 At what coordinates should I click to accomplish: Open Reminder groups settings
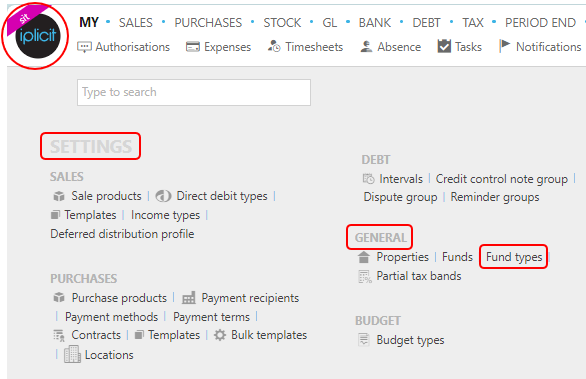[495, 197]
